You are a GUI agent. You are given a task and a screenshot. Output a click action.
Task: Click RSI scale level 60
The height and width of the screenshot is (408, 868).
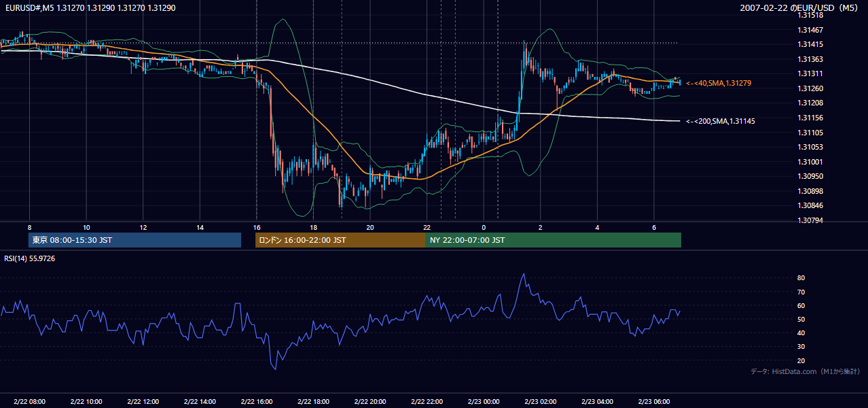(801, 305)
